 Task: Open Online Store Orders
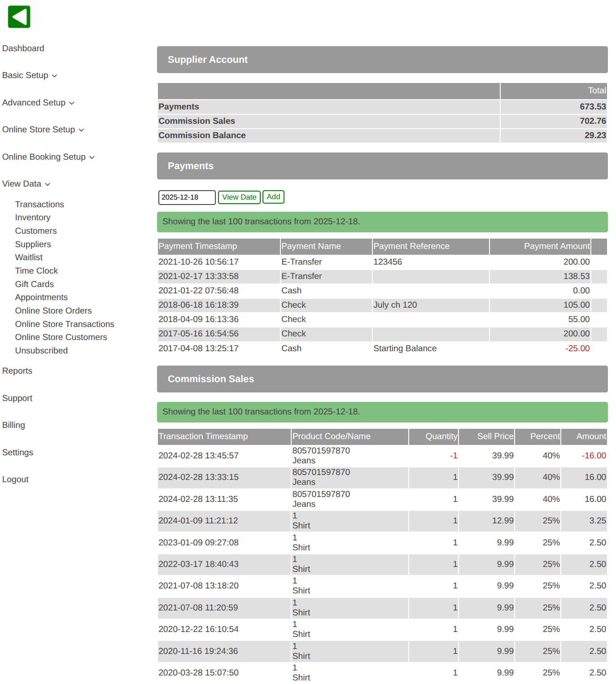53,311
